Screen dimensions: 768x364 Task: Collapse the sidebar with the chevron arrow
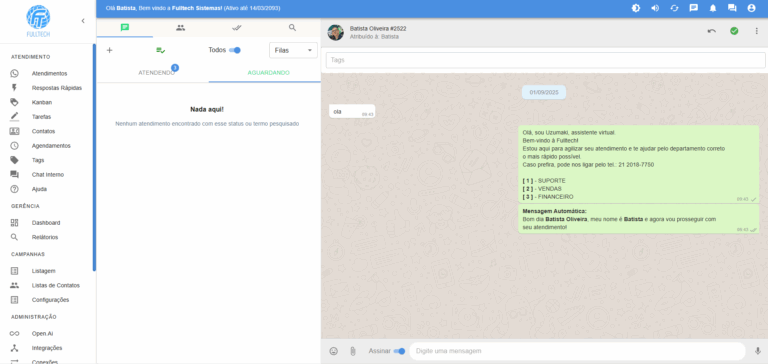(83, 21)
